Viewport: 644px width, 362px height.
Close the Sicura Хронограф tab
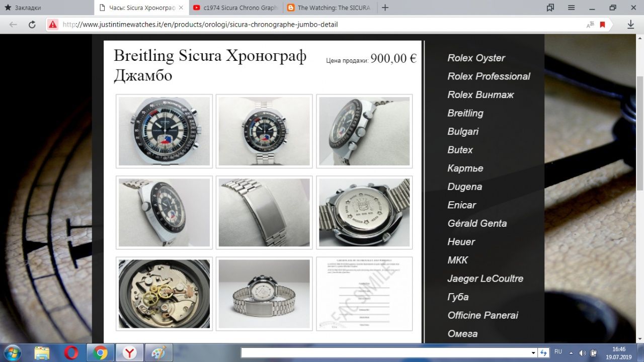pyautogui.click(x=181, y=8)
